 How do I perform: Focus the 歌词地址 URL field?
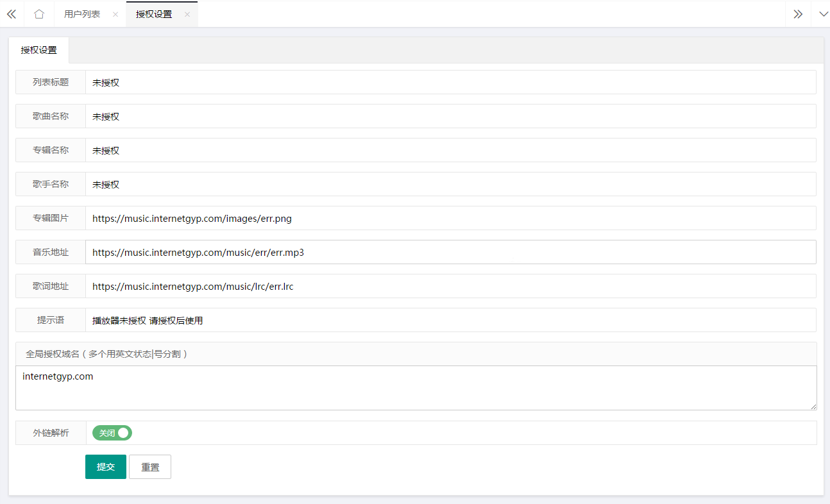coord(450,286)
